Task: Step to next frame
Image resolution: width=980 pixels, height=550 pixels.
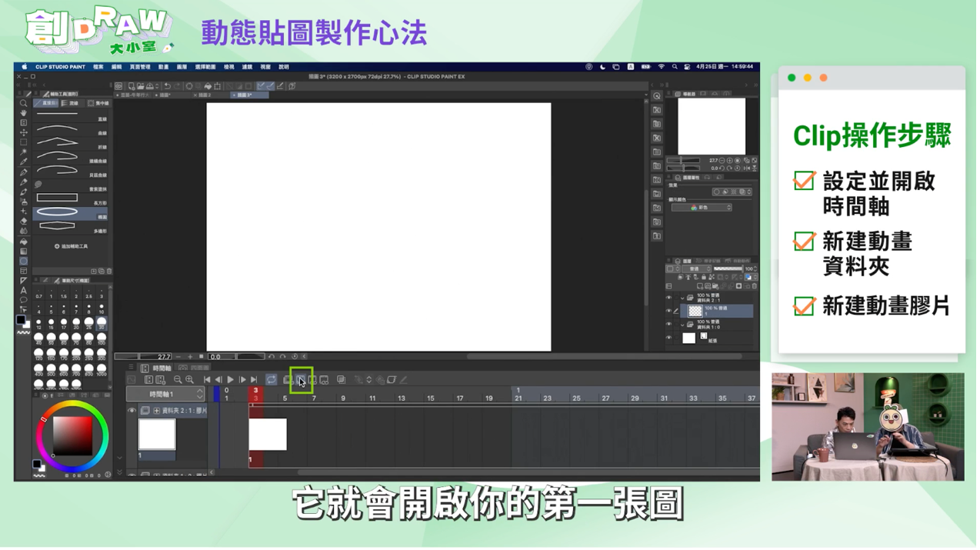Action: [242, 379]
